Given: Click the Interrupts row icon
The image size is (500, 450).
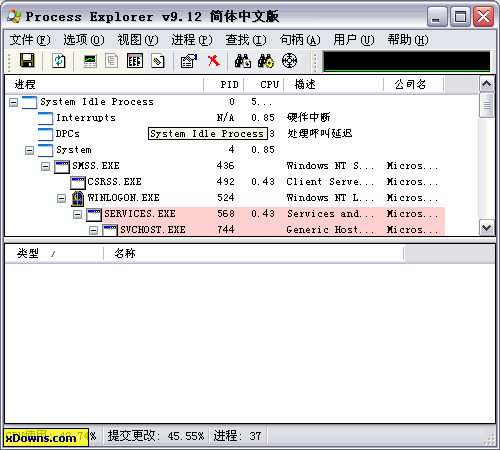Looking at the screenshot, I should 45,118.
